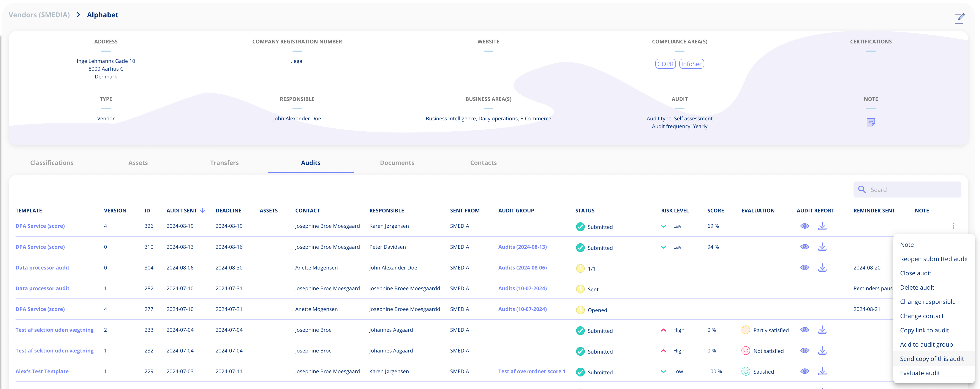Open the Documents tab
The image size is (980, 389).
coord(397,163)
